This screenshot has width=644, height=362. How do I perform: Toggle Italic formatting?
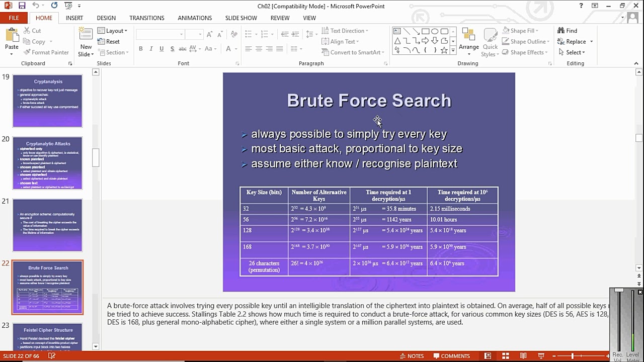point(151,49)
